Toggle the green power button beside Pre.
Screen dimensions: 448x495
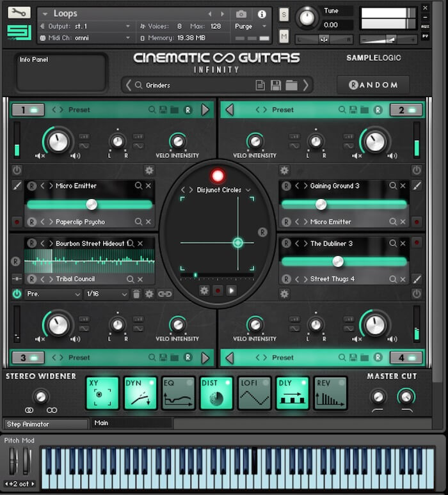click(x=17, y=294)
